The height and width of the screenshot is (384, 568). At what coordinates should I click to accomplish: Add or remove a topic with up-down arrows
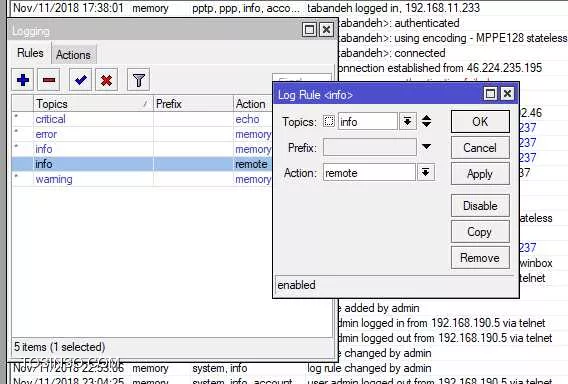426,121
